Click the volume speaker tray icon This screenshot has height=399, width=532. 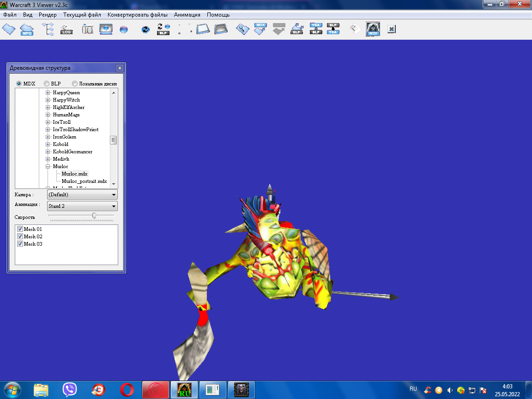[450, 390]
